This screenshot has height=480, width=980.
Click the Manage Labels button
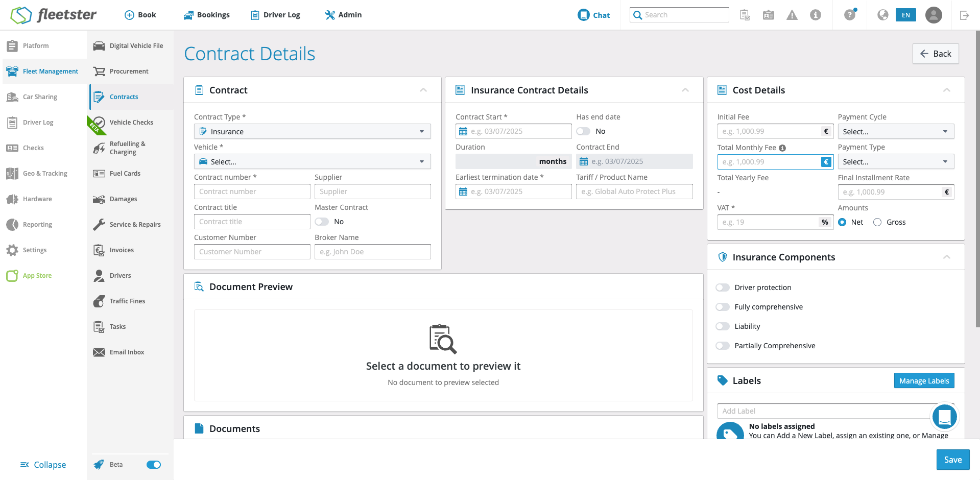pyautogui.click(x=924, y=380)
